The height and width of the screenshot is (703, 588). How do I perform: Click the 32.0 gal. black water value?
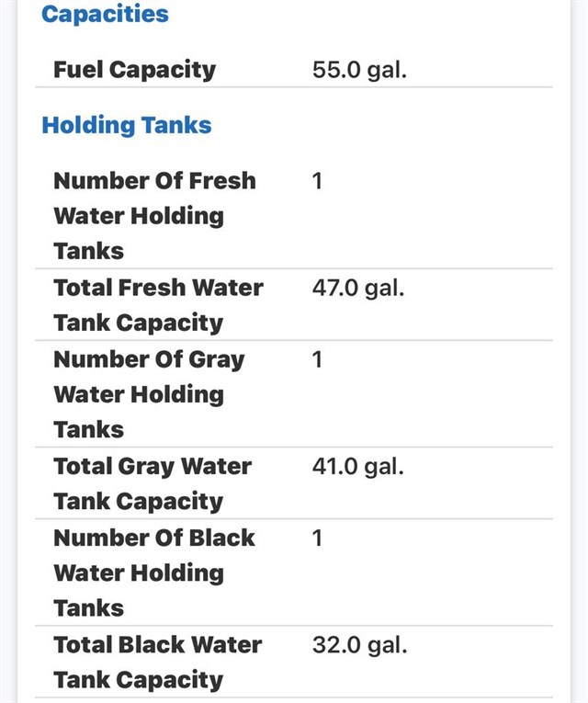click(x=358, y=644)
